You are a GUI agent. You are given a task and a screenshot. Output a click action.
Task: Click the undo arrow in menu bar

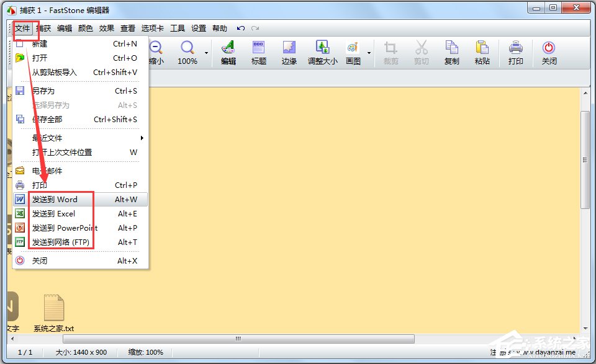[241, 29]
